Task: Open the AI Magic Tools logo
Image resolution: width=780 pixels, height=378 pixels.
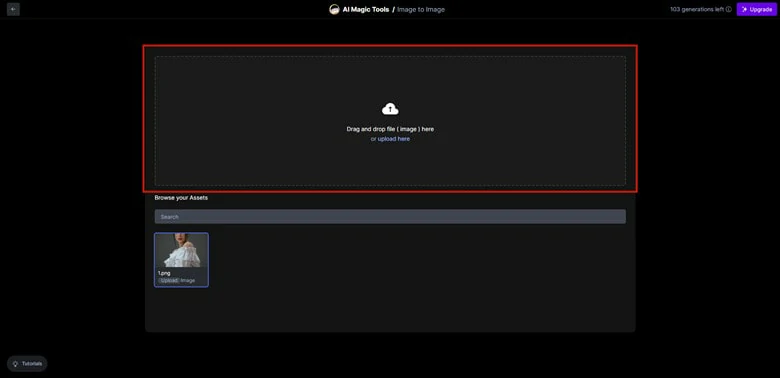Action: click(334, 9)
